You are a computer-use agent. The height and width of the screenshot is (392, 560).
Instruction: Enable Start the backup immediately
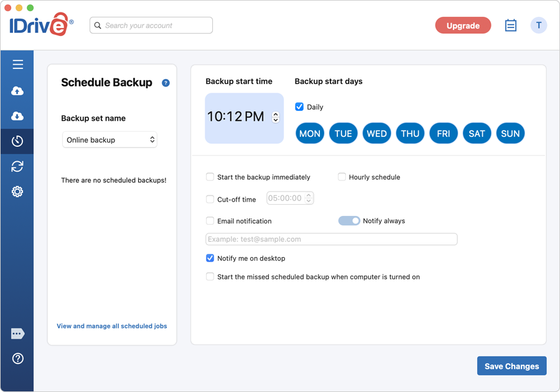click(x=210, y=177)
